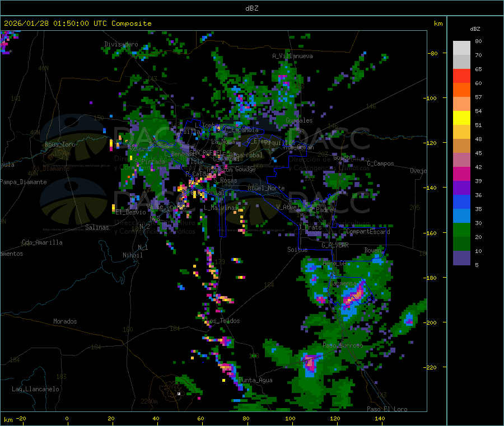Click the C_Campos place label

click(x=380, y=163)
